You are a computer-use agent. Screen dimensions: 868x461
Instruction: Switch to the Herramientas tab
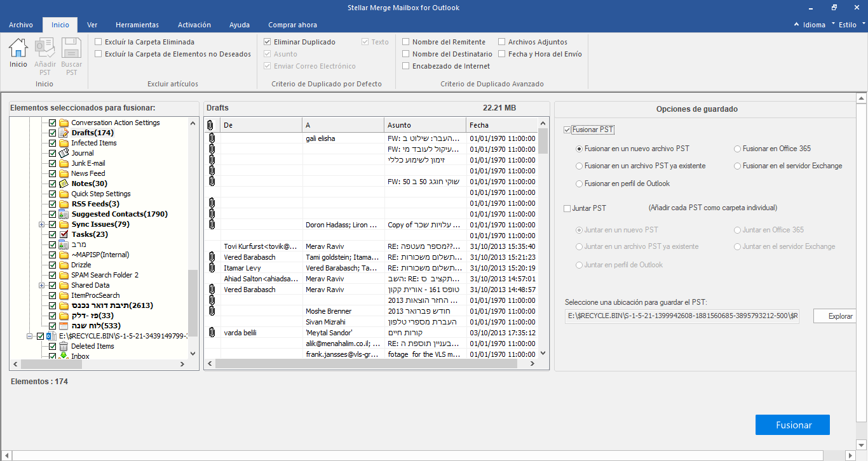tap(137, 25)
